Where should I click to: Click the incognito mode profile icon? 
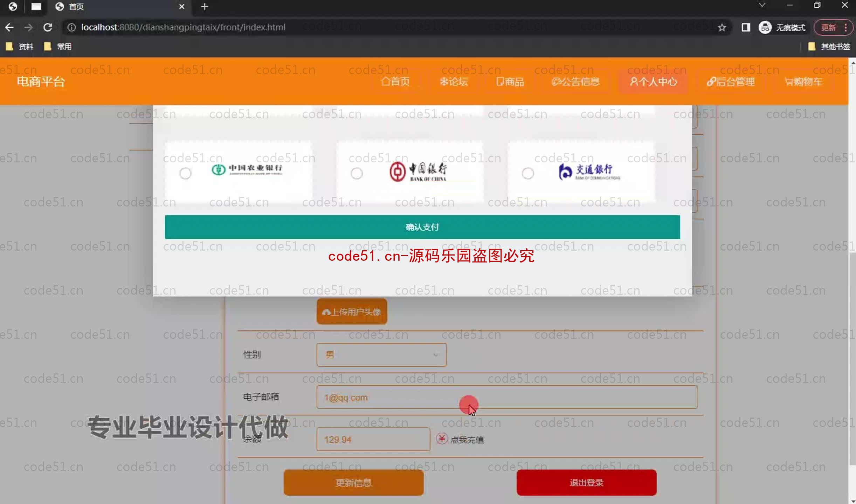point(765,27)
